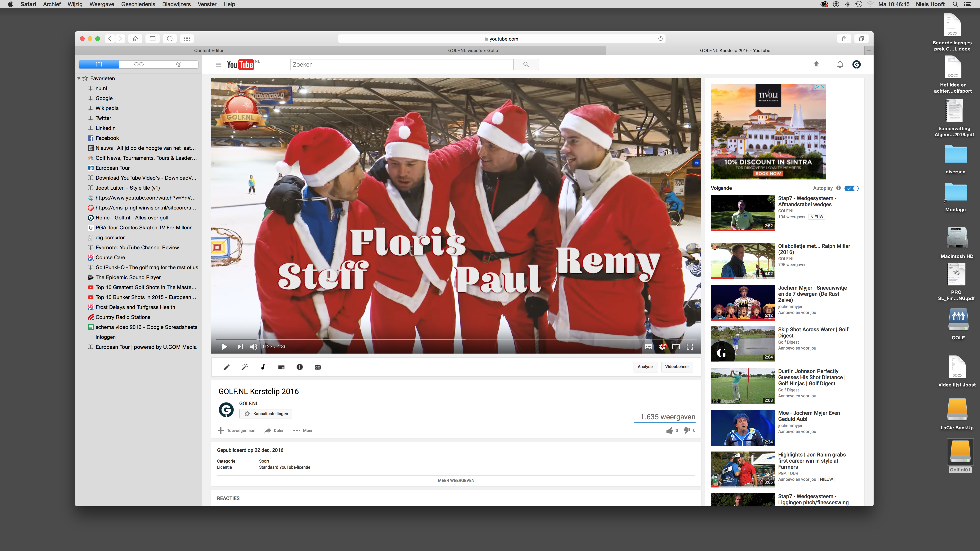Open video settings gear with HD badge
The image size is (980, 551).
point(662,346)
